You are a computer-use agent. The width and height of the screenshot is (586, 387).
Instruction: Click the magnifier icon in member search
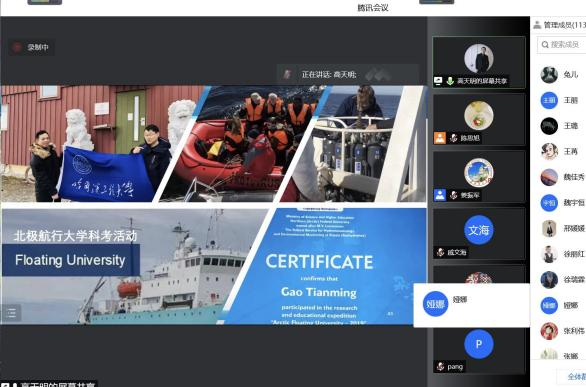pos(545,45)
